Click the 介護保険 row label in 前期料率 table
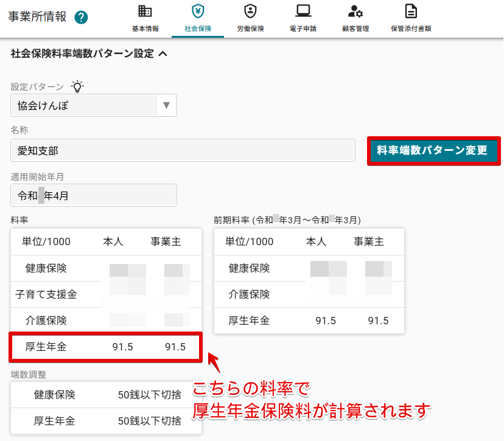Screen dimensions: 504x441 coord(249,294)
